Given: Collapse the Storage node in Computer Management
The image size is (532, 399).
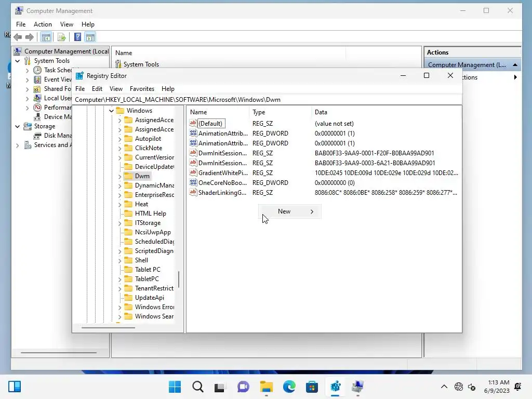Looking at the screenshot, I should coord(17,126).
